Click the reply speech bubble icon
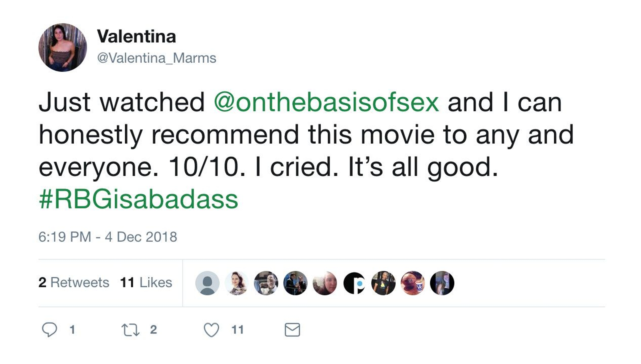641x364 pixels. (x=50, y=329)
